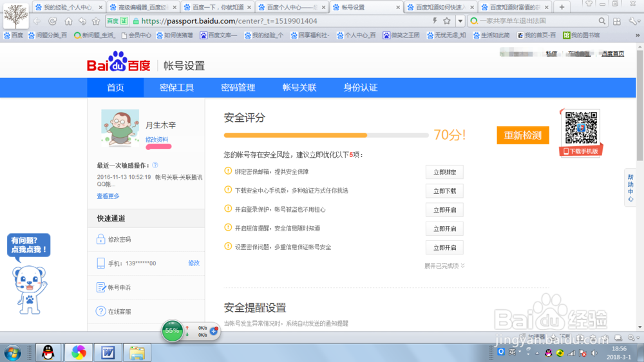The image size is (644, 362).
Task: Expand the 展开已完成项 list
Action: click(x=444, y=266)
